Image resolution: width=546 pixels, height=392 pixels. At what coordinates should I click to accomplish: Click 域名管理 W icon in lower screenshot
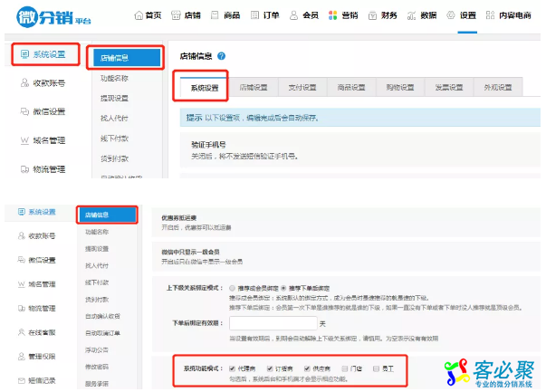(x=22, y=284)
